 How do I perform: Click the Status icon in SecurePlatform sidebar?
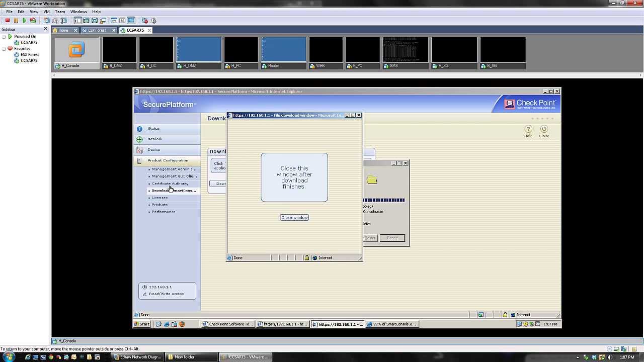click(139, 129)
